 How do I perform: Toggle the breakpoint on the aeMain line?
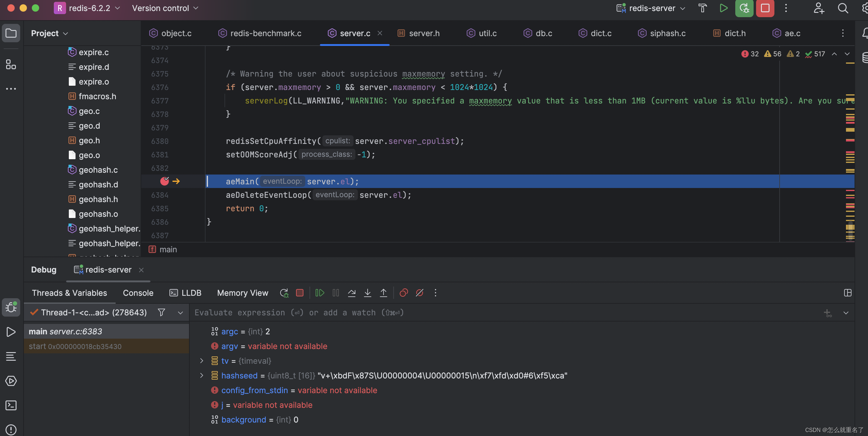(165, 181)
